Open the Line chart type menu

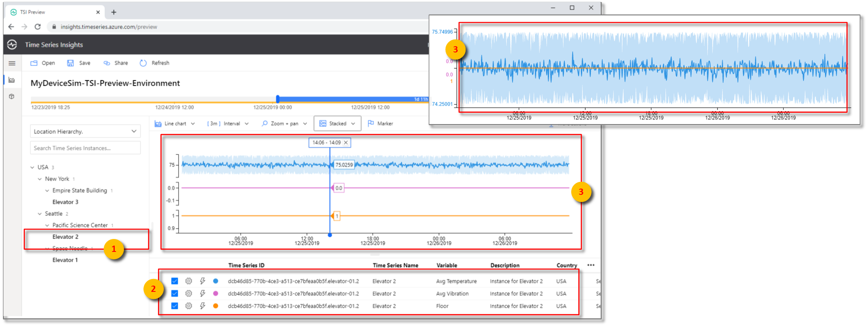pyautogui.click(x=175, y=124)
